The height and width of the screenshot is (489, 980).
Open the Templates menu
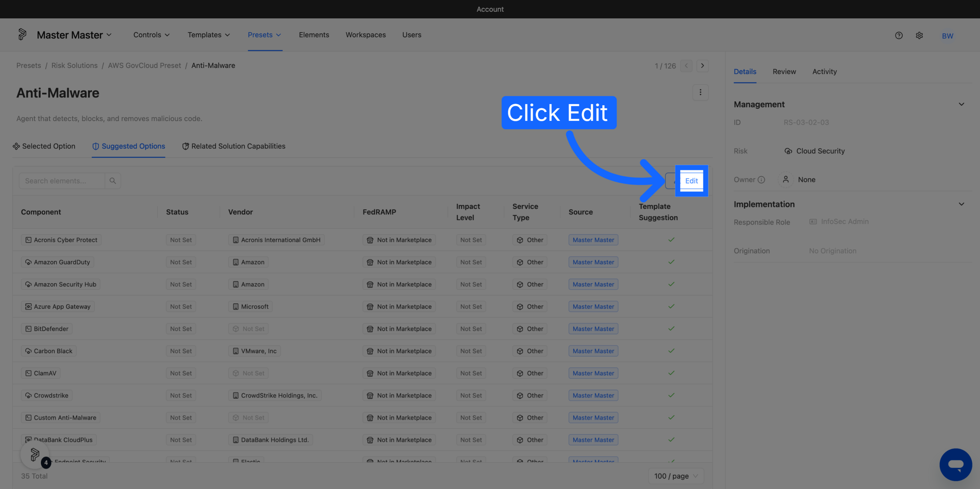point(209,35)
